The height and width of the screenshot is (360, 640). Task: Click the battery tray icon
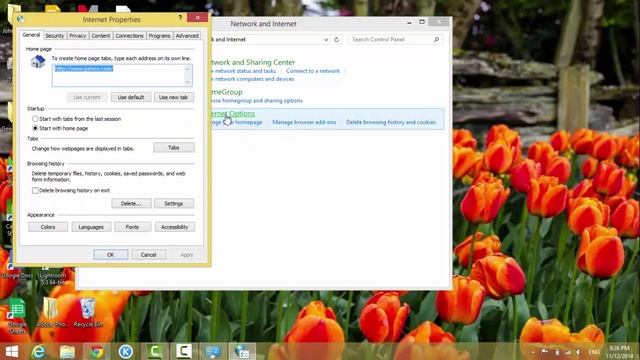click(557, 352)
